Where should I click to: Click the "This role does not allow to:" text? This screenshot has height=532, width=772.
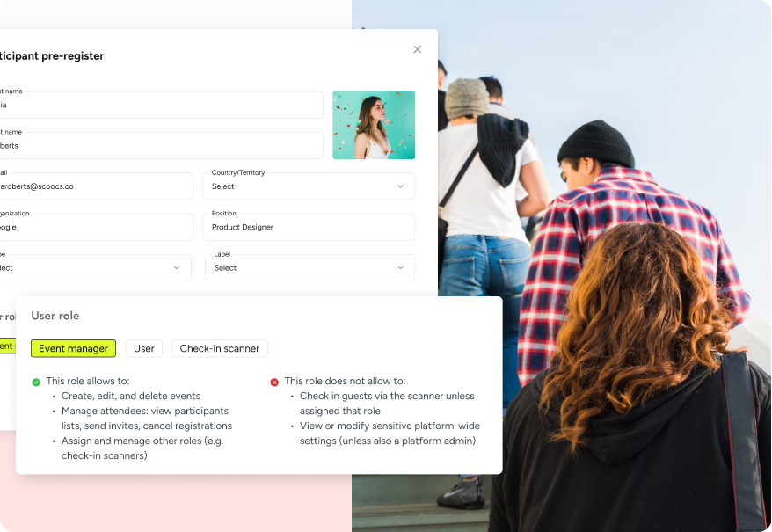[x=346, y=381]
